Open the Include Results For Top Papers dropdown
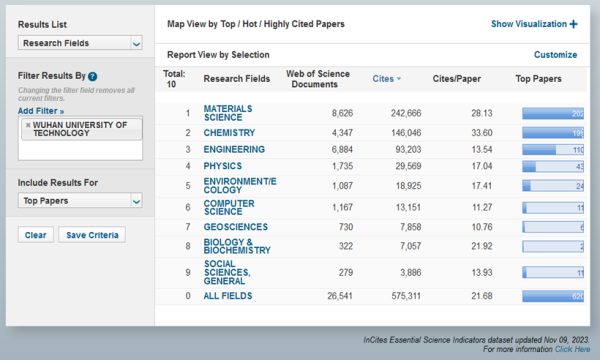The width and height of the screenshot is (600, 360). [80, 200]
